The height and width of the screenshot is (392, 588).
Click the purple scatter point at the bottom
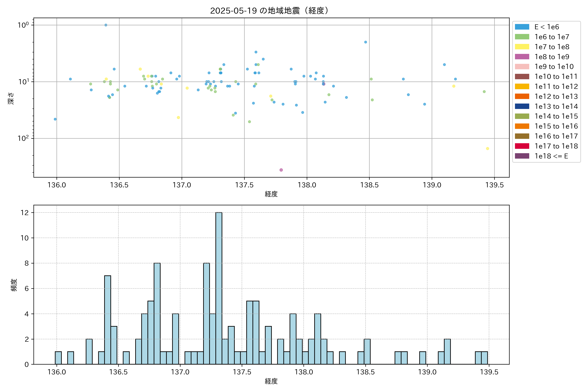pos(281,170)
